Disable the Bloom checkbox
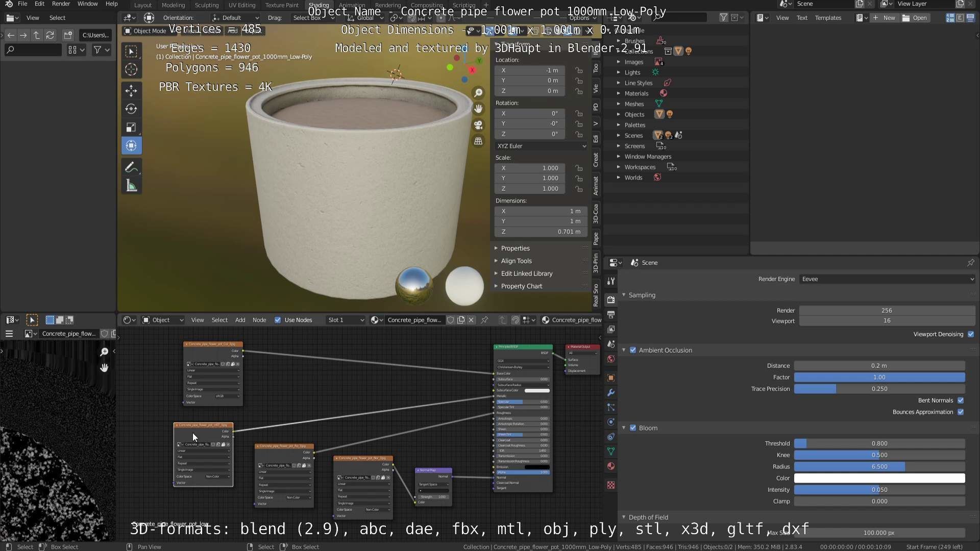 (633, 428)
